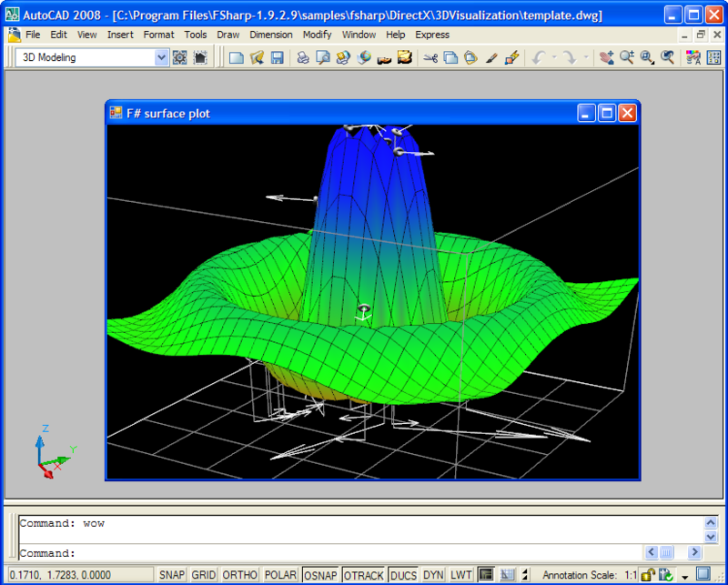
Task: Toggle ORTHO mode on status bar
Action: 239,575
